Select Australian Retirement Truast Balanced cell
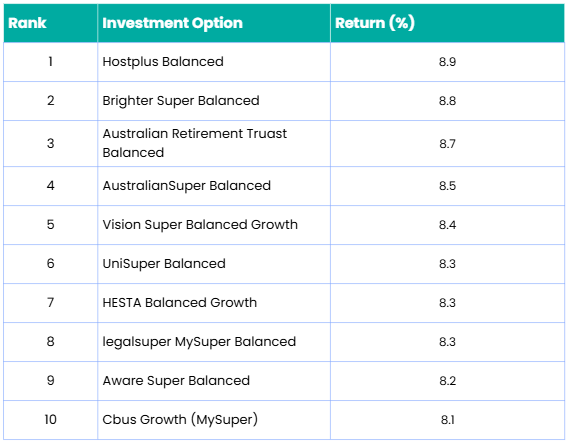The width and height of the screenshot is (569, 444). coord(214,144)
